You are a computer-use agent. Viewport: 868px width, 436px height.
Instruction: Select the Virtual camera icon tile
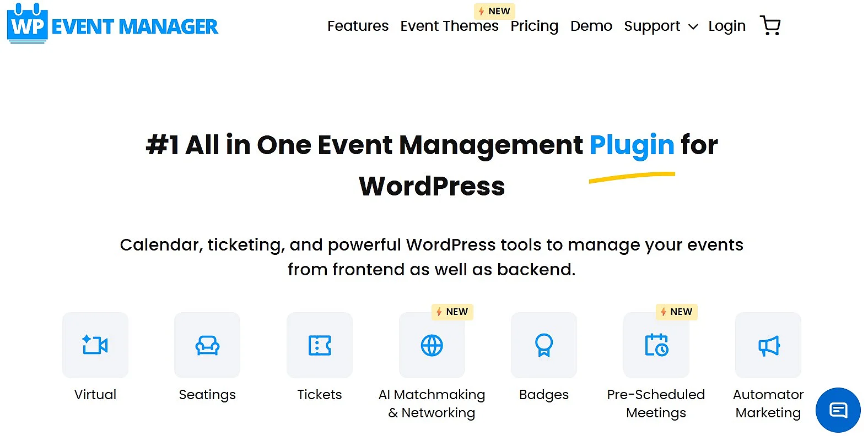pyautogui.click(x=95, y=345)
